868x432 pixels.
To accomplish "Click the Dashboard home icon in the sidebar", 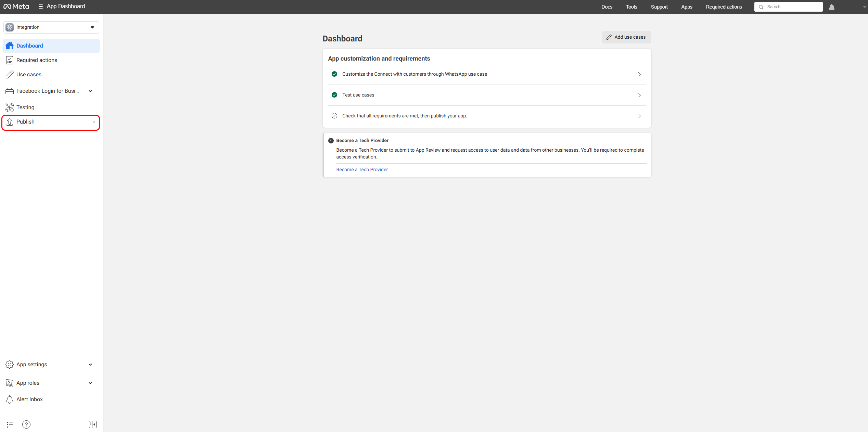I will [10, 46].
